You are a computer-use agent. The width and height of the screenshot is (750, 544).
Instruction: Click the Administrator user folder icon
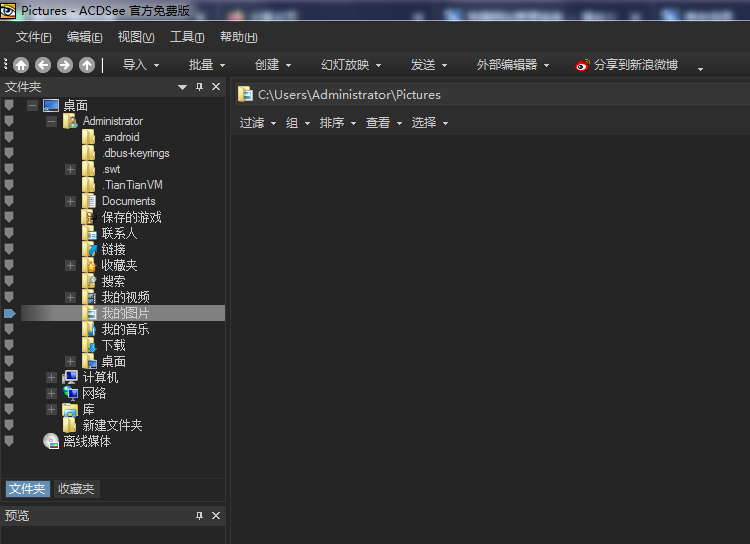pyautogui.click(x=70, y=121)
